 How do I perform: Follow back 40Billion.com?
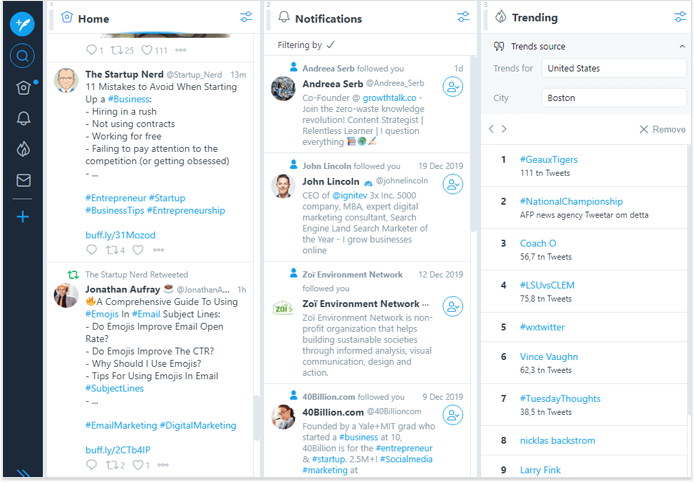pos(453,415)
